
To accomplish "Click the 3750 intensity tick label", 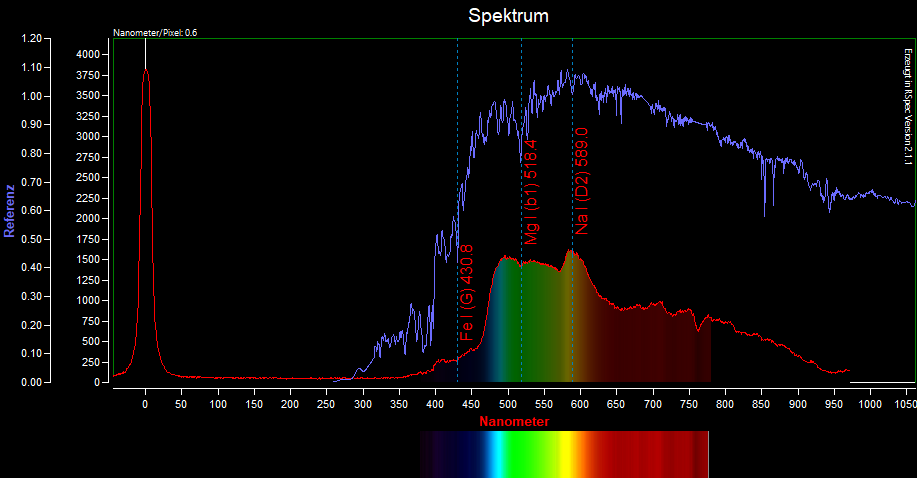I will click(x=88, y=75).
